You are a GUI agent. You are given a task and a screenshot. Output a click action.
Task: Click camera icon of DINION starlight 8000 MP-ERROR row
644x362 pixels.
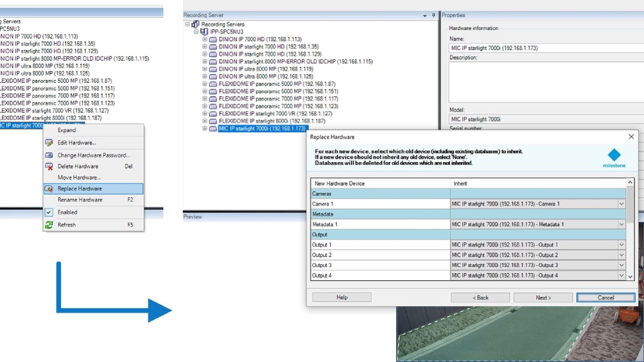[213, 62]
